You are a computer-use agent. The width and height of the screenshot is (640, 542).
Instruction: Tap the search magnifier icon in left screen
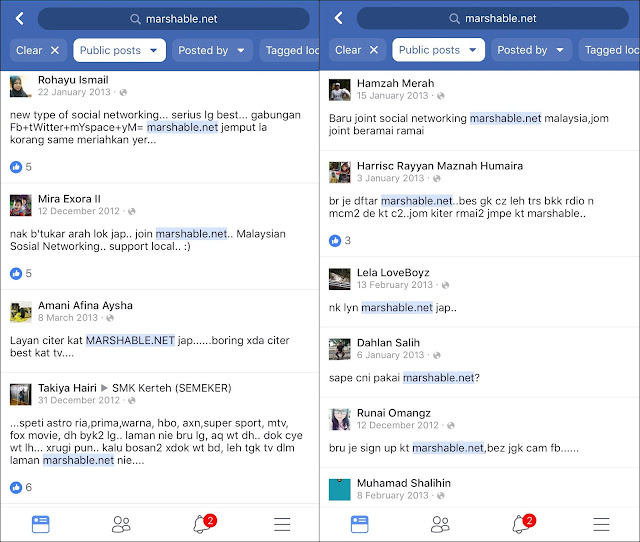click(x=135, y=19)
